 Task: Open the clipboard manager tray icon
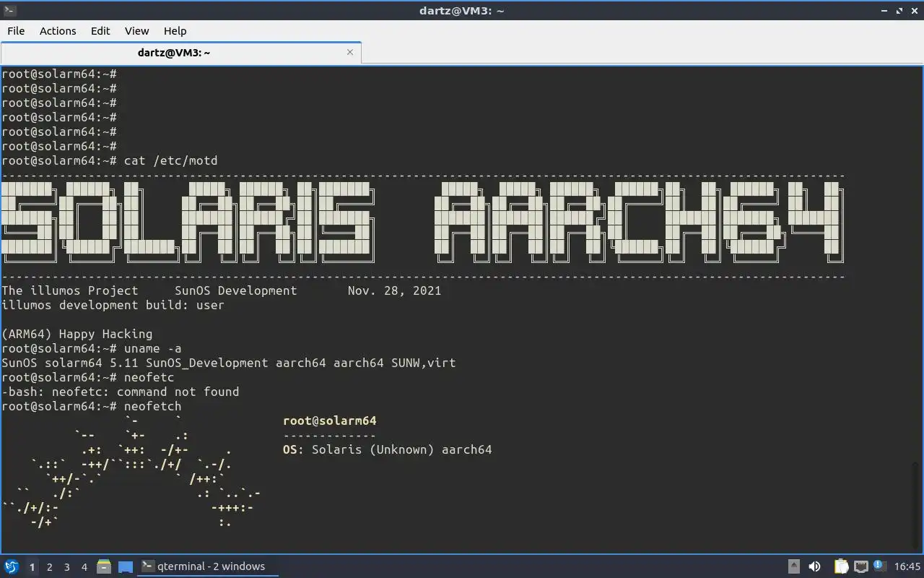841,566
